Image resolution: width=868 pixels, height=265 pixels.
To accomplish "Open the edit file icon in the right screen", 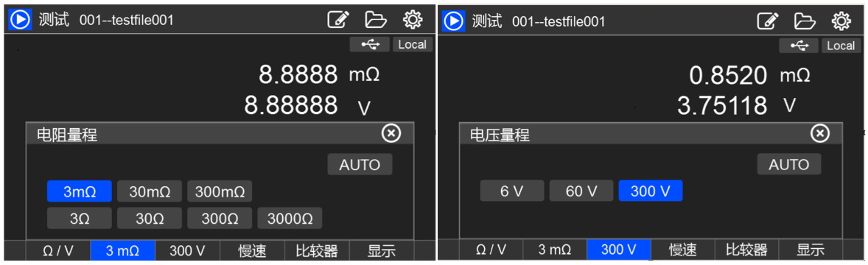I will [x=768, y=21].
